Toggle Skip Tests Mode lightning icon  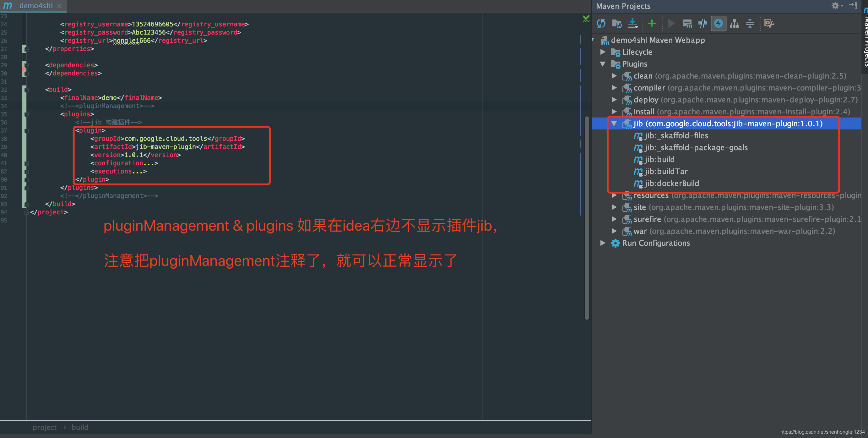[719, 23]
